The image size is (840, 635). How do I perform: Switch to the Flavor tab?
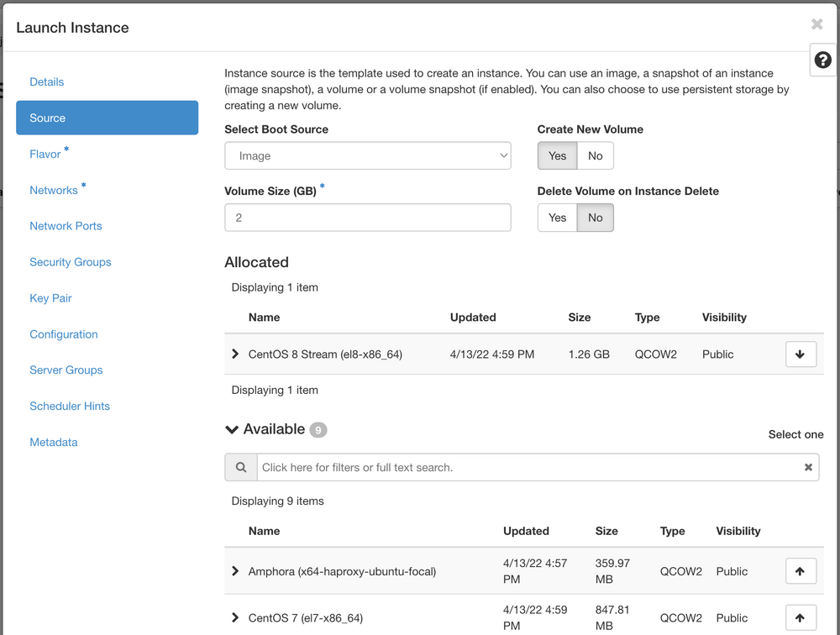tap(45, 154)
